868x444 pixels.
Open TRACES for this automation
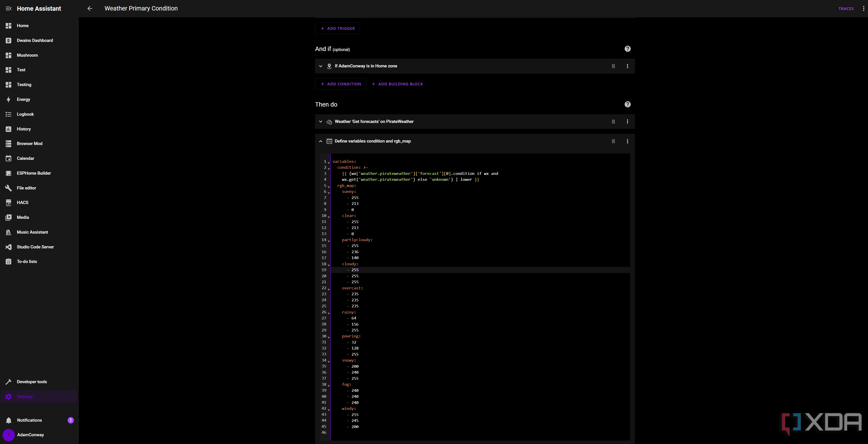(846, 8)
